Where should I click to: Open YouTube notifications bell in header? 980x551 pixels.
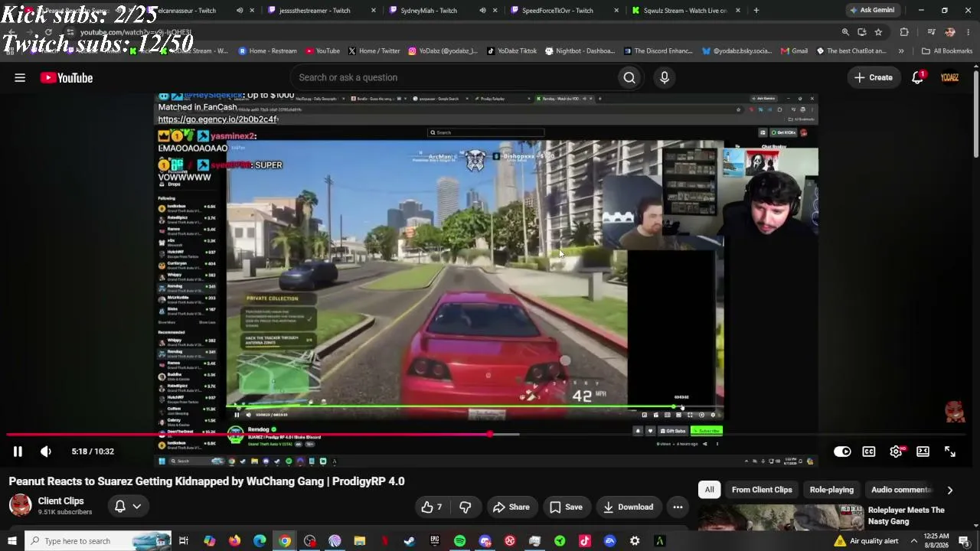[918, 77]
